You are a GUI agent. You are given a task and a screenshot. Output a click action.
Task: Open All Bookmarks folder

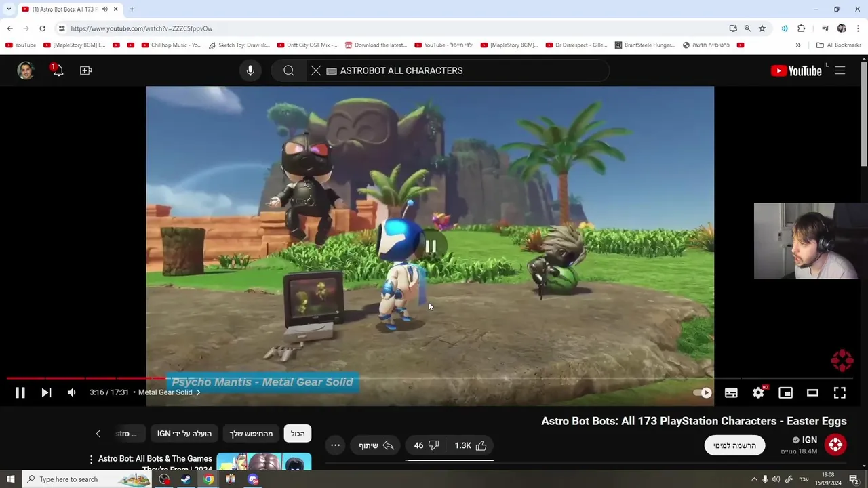point(839,45)
